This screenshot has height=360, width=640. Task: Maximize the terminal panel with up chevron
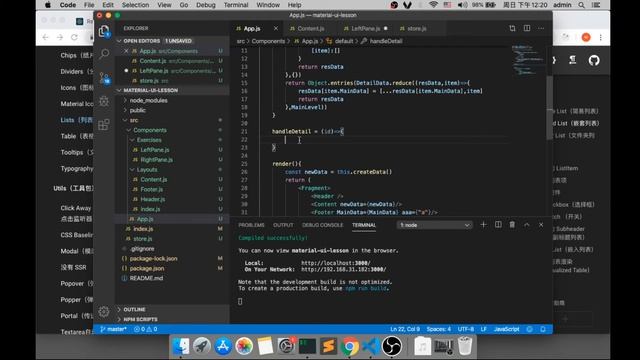click(x=527, y=224)
